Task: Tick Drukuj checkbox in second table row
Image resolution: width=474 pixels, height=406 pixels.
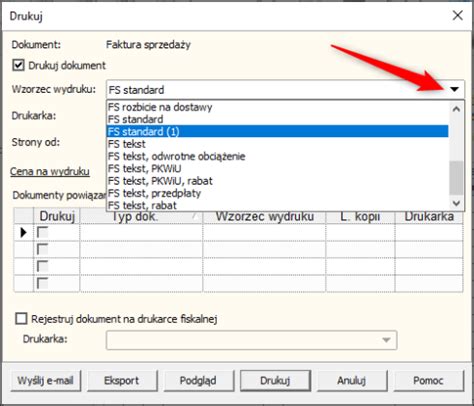Action: click(x=42, y=249)
